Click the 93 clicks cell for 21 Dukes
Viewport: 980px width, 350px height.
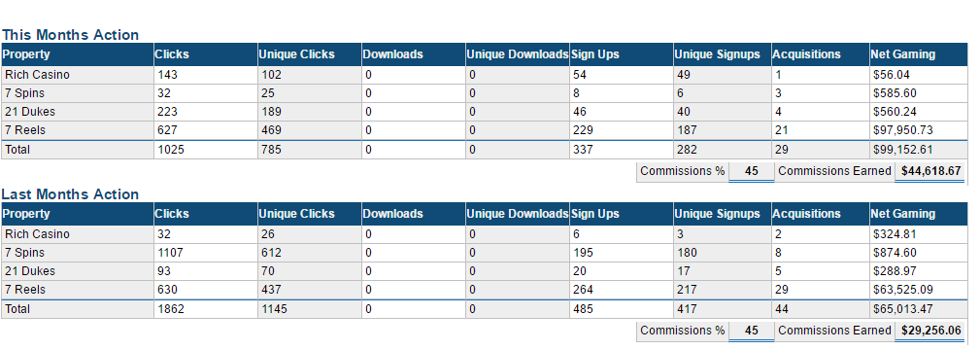tap(206, 271)
